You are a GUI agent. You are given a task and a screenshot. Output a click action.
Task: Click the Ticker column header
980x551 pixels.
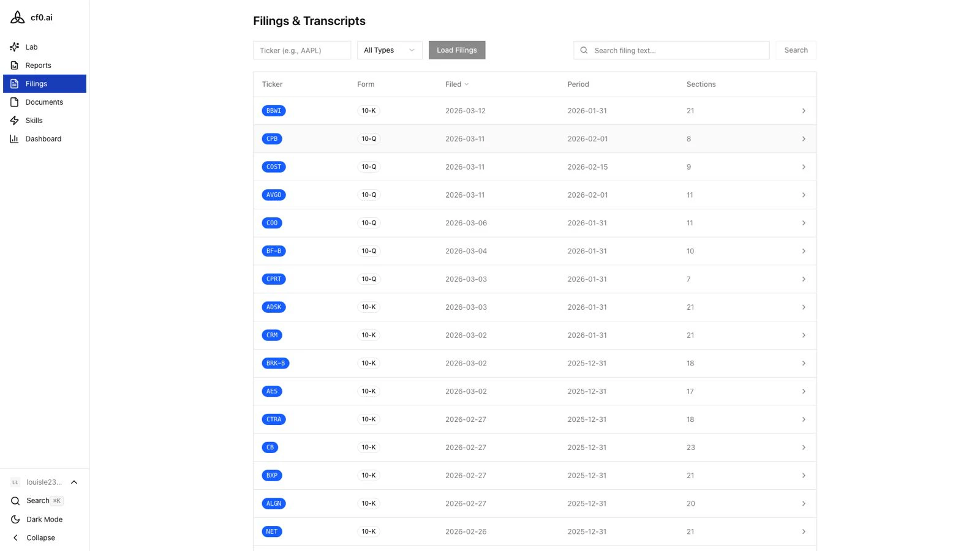[272, 84]
